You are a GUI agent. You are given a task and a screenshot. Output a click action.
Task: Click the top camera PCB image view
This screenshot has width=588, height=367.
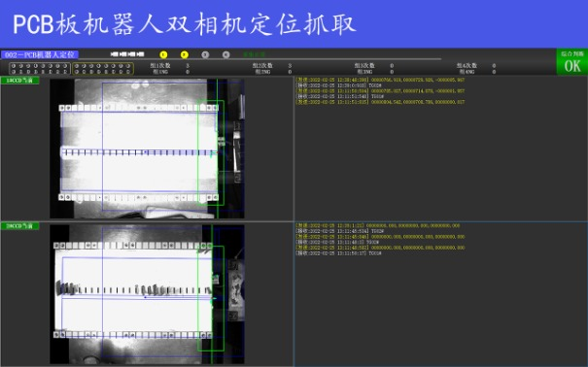147,149
